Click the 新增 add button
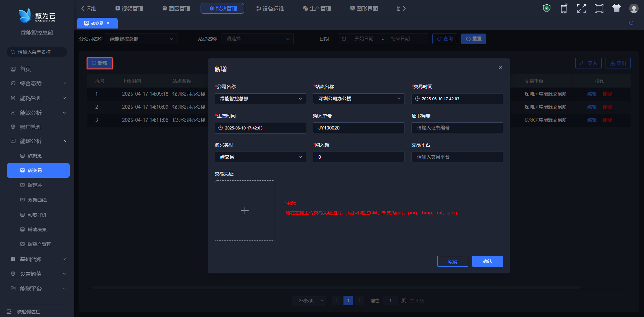The width and height of the screenshot is (644, 317). (x=100, y=63)
